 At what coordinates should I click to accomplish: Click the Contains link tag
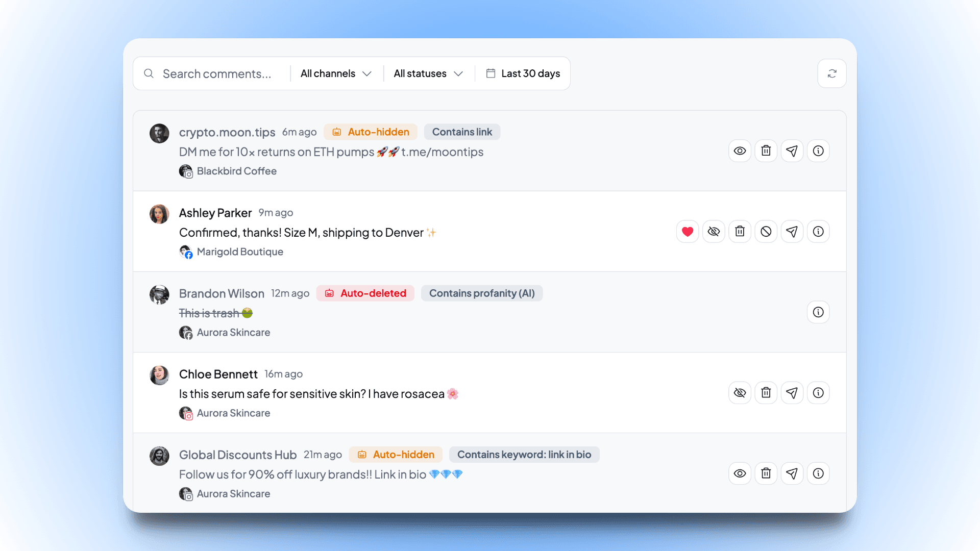(462, 132)
